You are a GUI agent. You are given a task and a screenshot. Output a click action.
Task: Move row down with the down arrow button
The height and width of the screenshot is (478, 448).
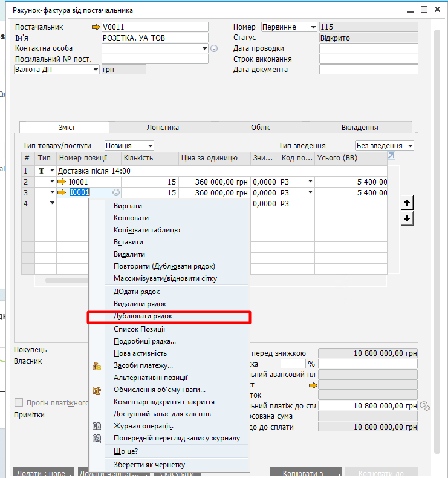(x=407, y=218)
